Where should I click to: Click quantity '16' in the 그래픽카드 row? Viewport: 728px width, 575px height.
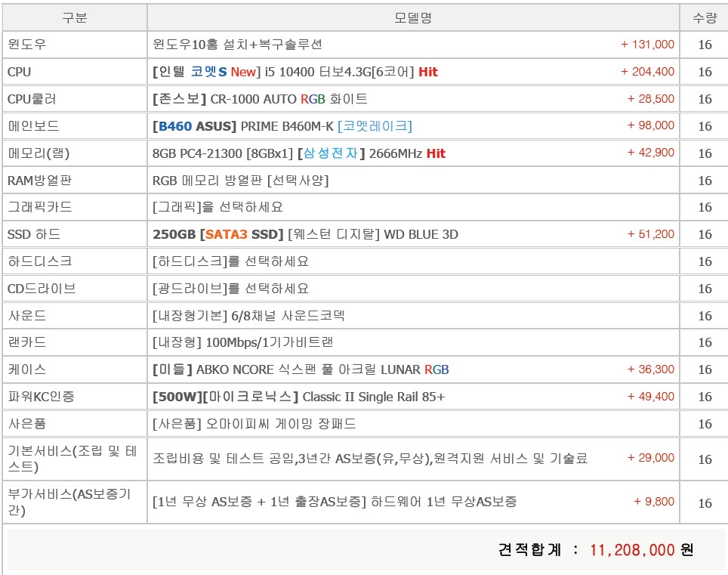705,207
